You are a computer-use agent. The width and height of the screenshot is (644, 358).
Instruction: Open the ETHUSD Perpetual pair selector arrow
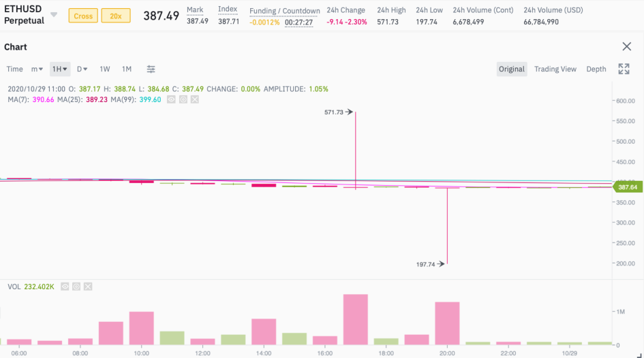(x=54, y=15)
